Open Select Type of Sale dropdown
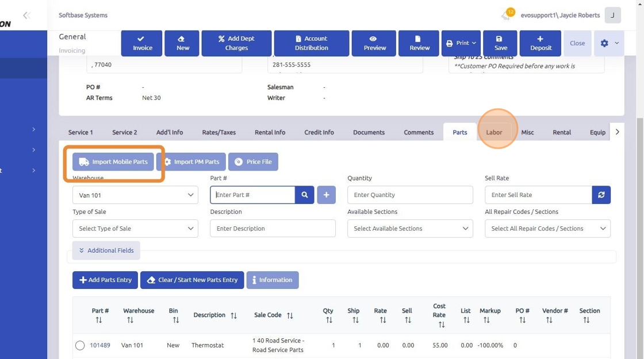Image resolution: width=644 pixels, height=359 pixels. pyautogui.click(x=135, y=229)
